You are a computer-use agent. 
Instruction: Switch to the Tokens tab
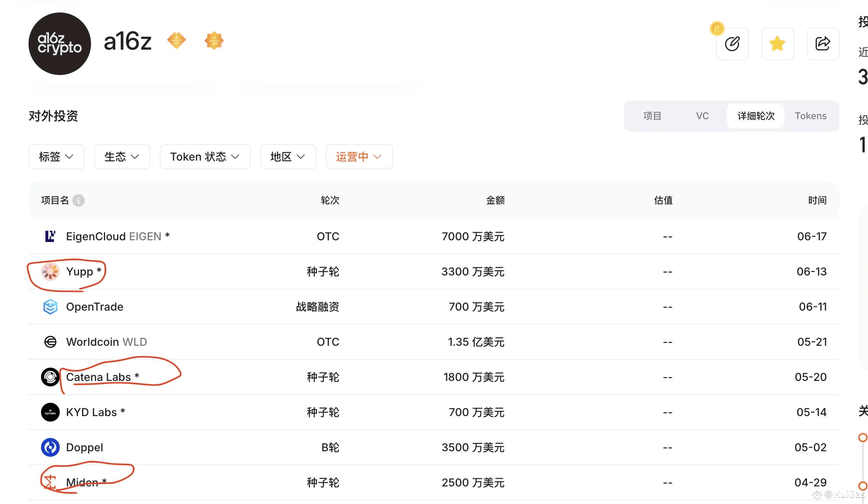coord(811,116)
